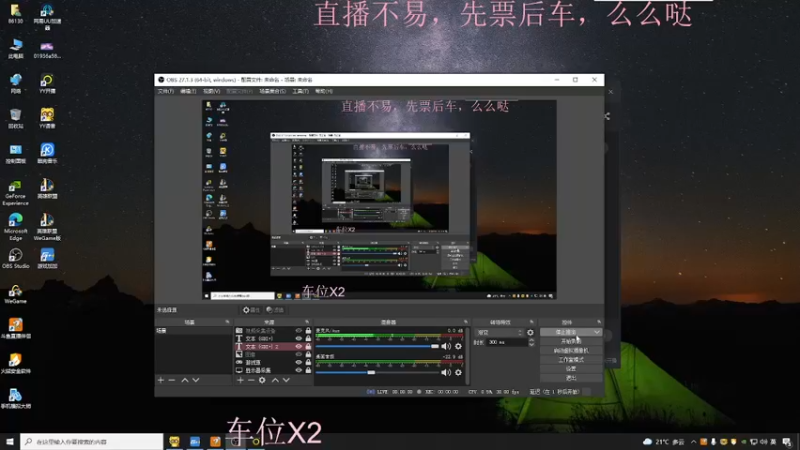Open the scene transition type dropdown
Screen dimensions: 800x450
point(499,333)
